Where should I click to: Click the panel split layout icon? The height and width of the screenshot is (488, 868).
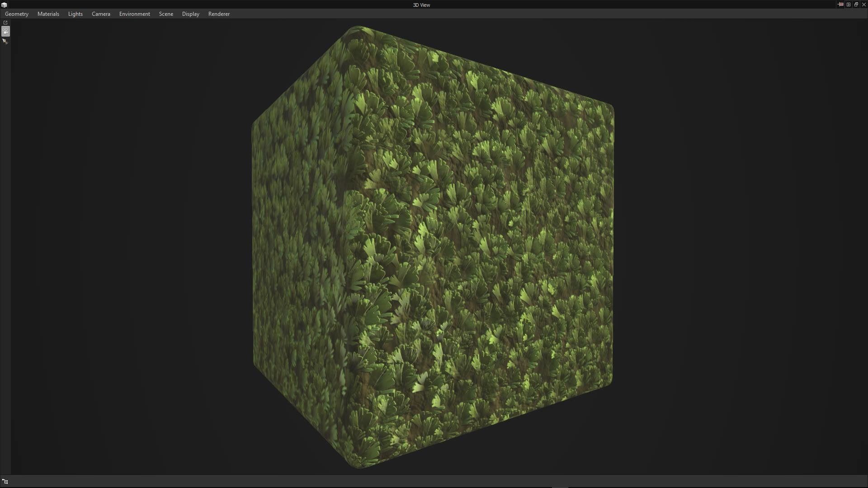click(x=849, y=5)
